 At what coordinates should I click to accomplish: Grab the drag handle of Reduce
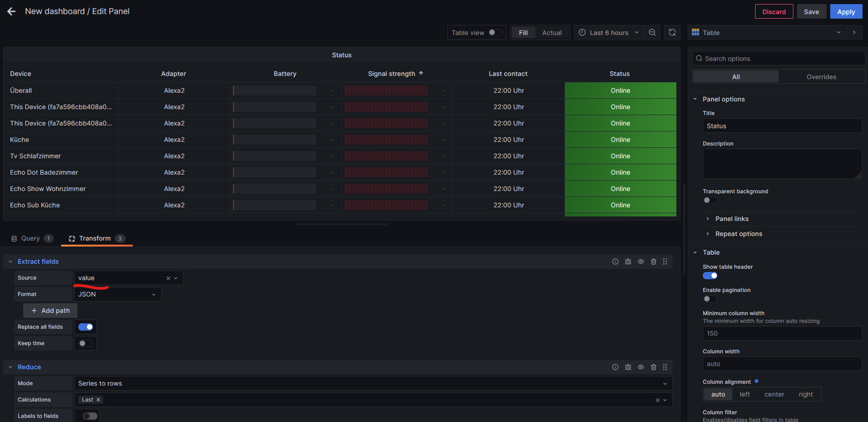(x=665, y=367)
